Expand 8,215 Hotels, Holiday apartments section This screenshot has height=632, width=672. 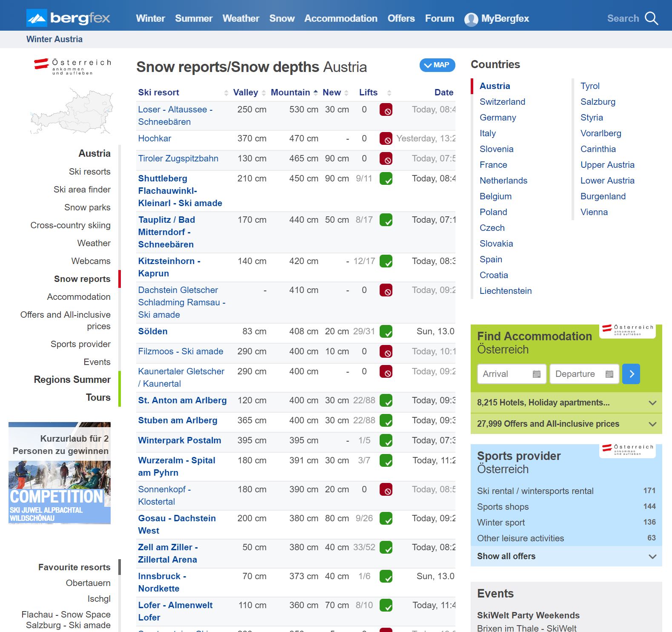point(566,403)
